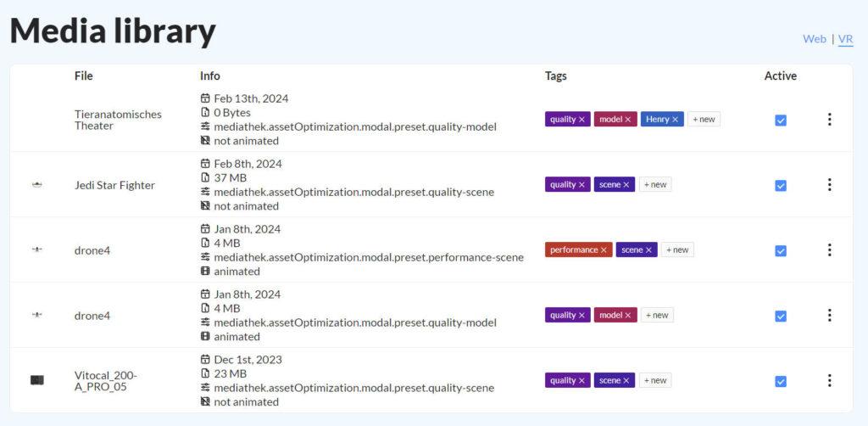Disable Active checkbox for Vitocal_200-A_PRO_05

pos(781,382)
